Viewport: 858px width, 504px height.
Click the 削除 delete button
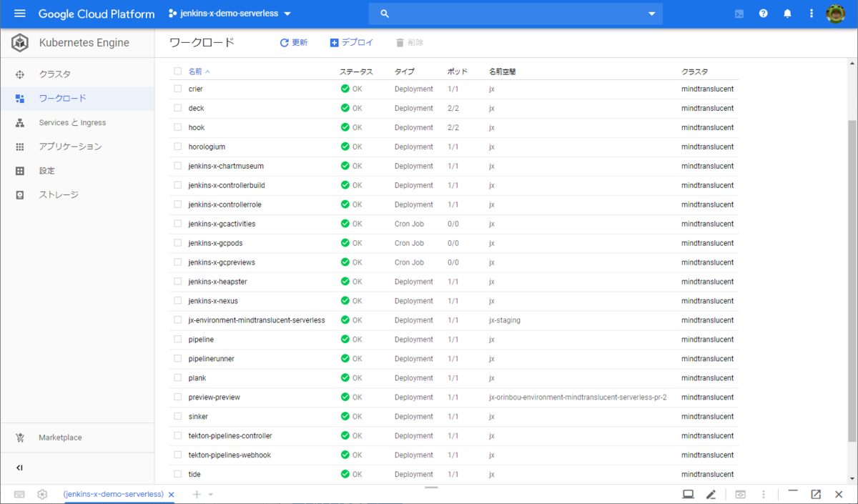point(410,43)
